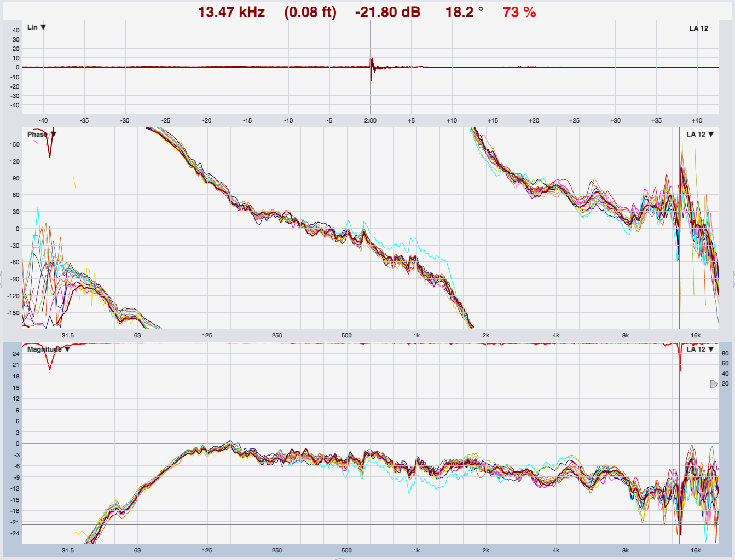Click the coherence threshold arrow marker
735x560 pixels.
[x=714, y=384]
